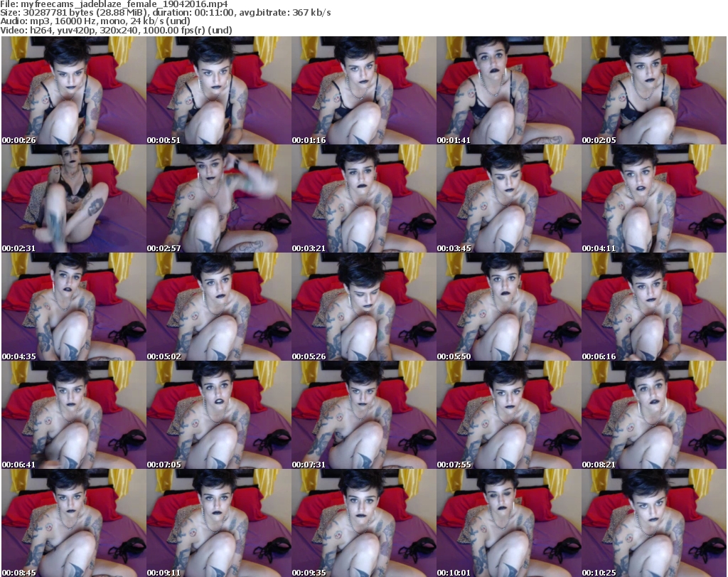Open the thumbnail stamped 00:05:50

509,307
